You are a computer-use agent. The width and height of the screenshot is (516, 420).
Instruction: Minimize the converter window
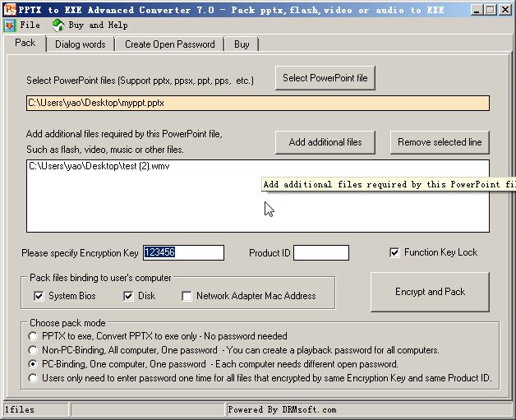477,10
